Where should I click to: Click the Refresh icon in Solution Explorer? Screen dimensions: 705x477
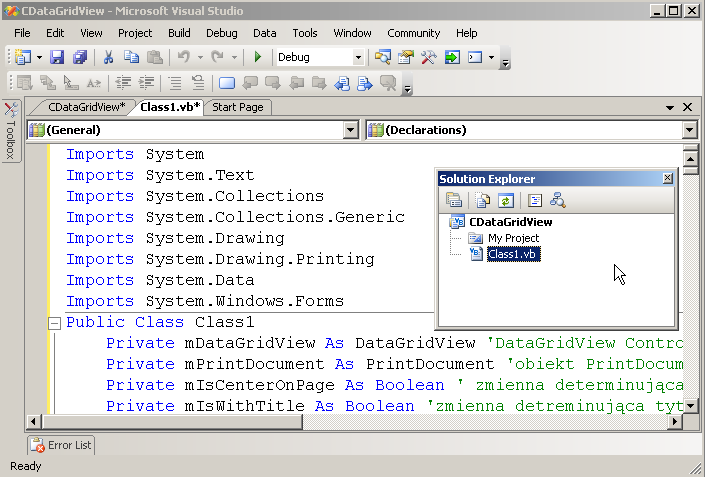pyautogui.click(x=505, y=200)
